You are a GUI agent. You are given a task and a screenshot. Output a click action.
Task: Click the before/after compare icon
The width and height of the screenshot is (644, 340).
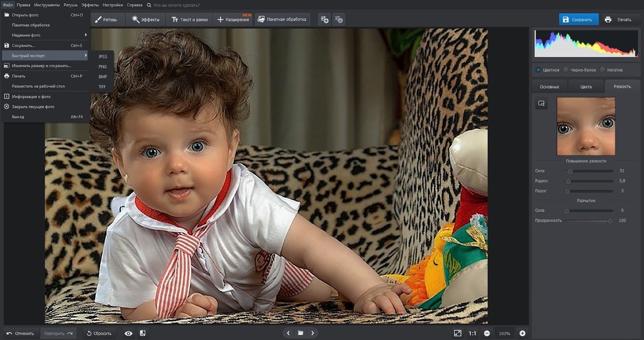143,333
